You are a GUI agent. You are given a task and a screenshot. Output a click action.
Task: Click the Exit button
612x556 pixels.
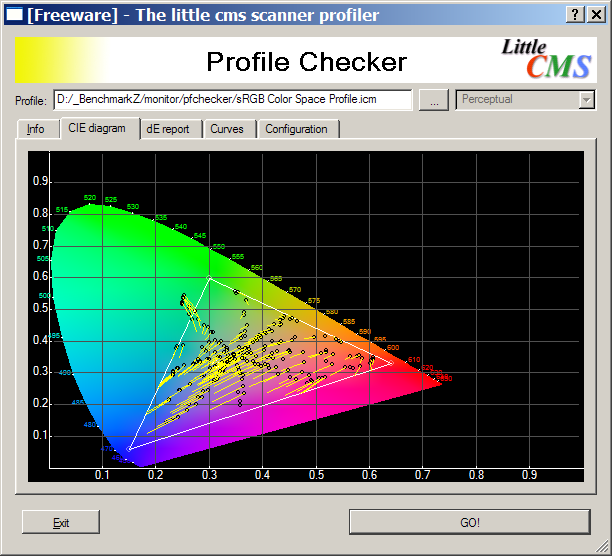[61, 522]
